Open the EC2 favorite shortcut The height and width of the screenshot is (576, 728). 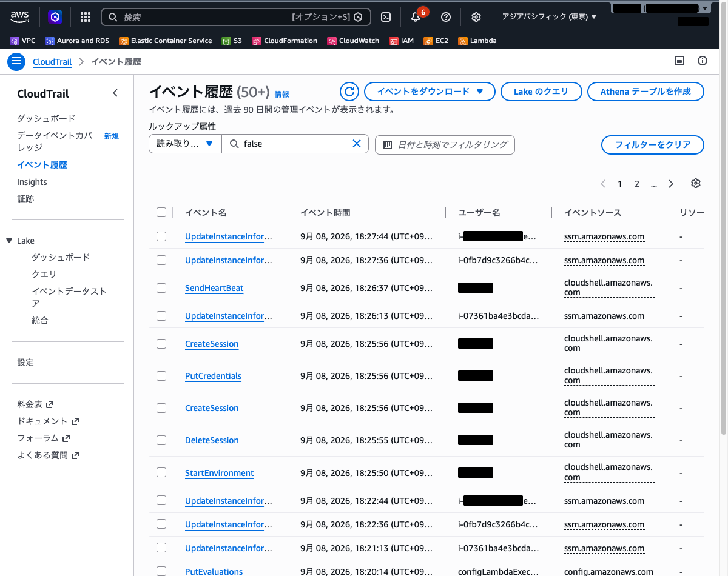[x=436, y=41]
